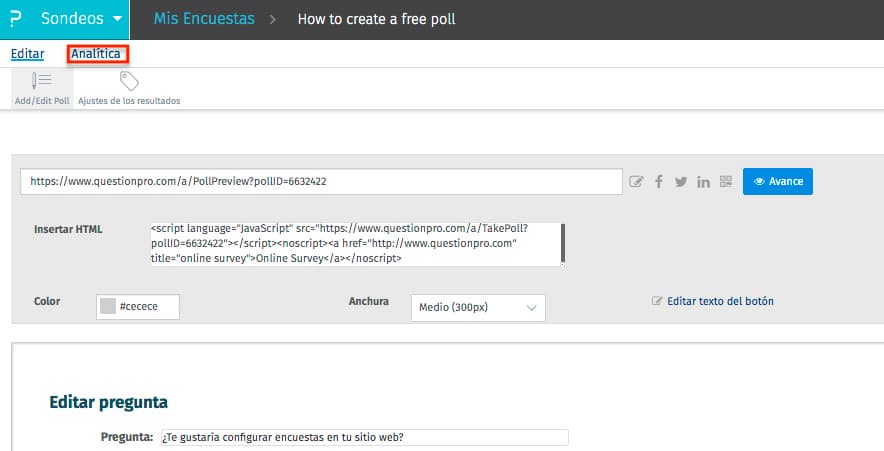Share poll on Facebook icon

tap(658, 182)
